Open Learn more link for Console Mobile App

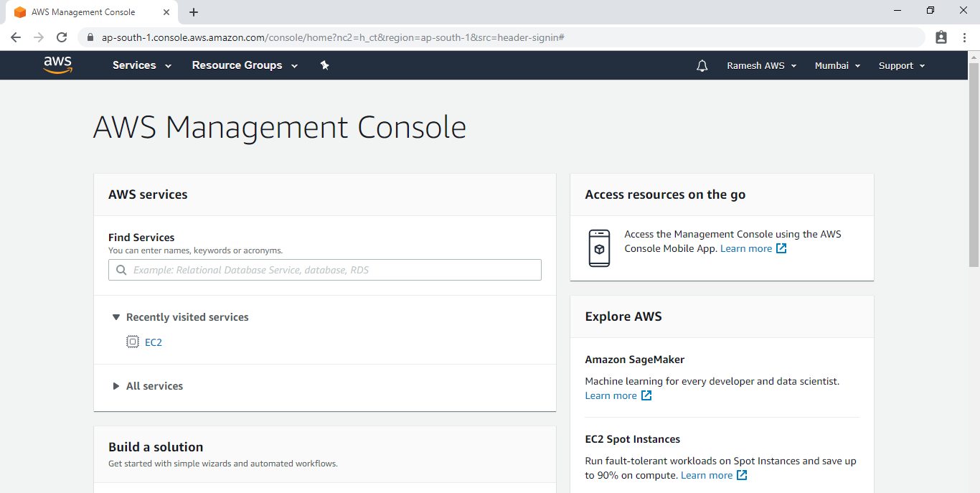pyautogui.click(x=746, y=248)
